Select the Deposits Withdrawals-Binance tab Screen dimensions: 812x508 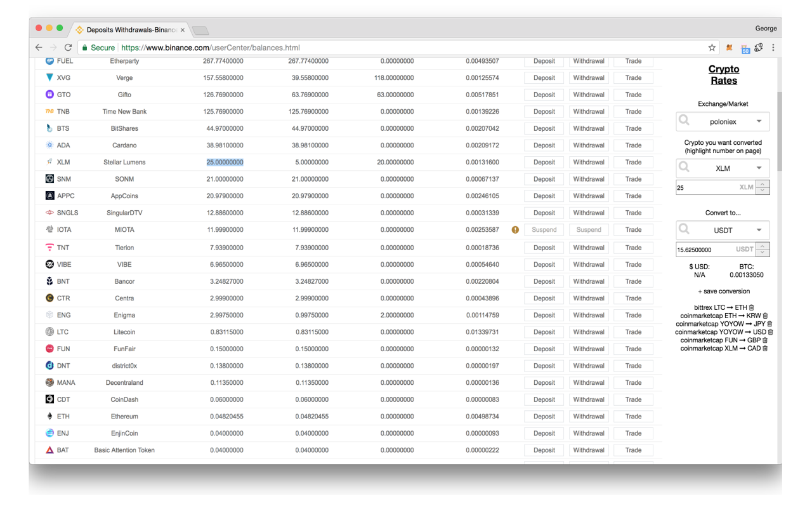[x=129, y=30]
